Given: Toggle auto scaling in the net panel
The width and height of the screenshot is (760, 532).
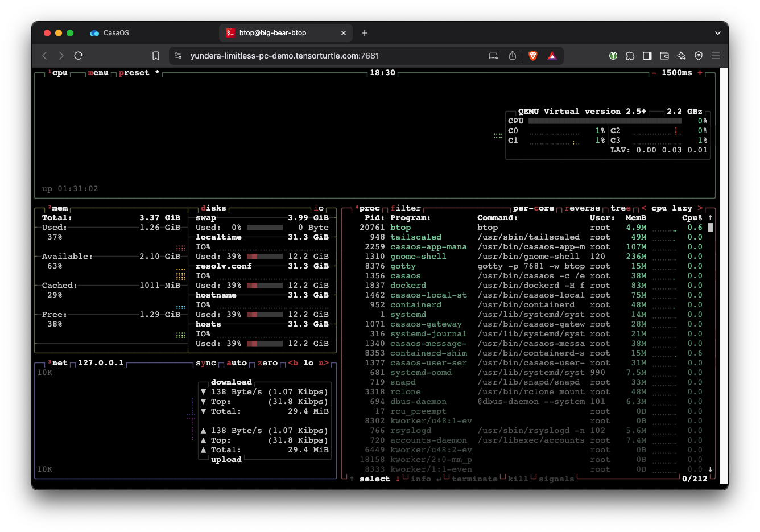Looking at the screenshot, I should pyautogui.click(x=237, y=363).
